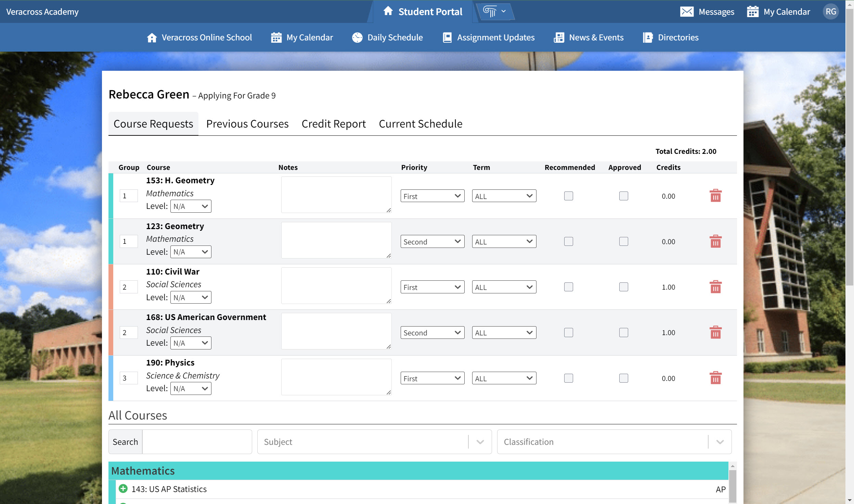Viewport: 854px width, 504px height.
Task: Switch to the Previous Courses tab
Action: tap(247, 123)
